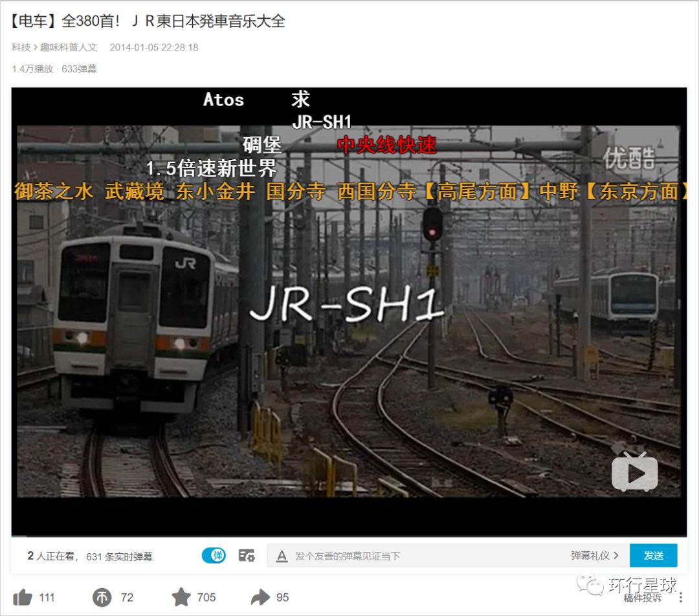Open the 科技 category link
699x616 pixels.
coord(21,47)
